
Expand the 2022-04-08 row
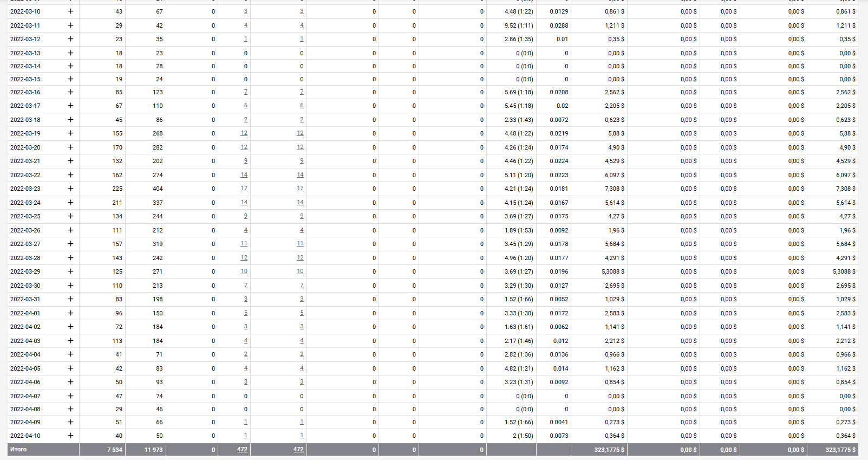coord(70,409)
